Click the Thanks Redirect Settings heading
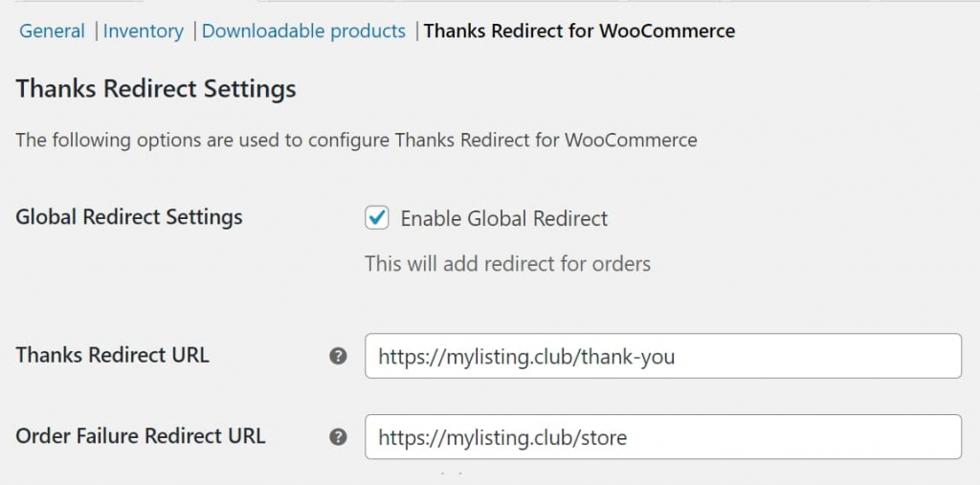 click(156, 89)
